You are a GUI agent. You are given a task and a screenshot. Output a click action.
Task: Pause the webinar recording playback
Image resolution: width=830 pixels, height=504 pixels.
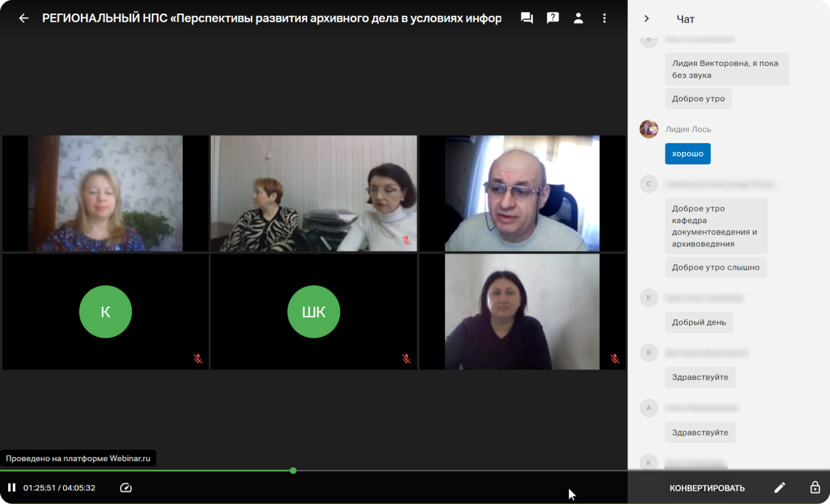coord(11,488)
